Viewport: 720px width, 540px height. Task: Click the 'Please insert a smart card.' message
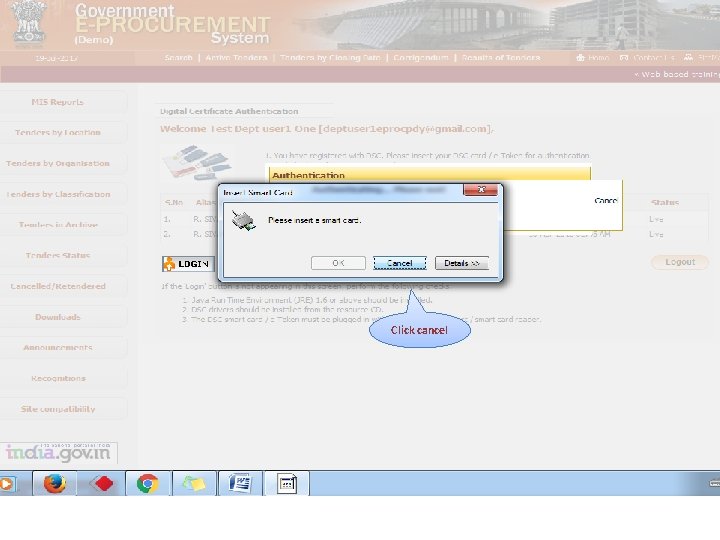315,220
